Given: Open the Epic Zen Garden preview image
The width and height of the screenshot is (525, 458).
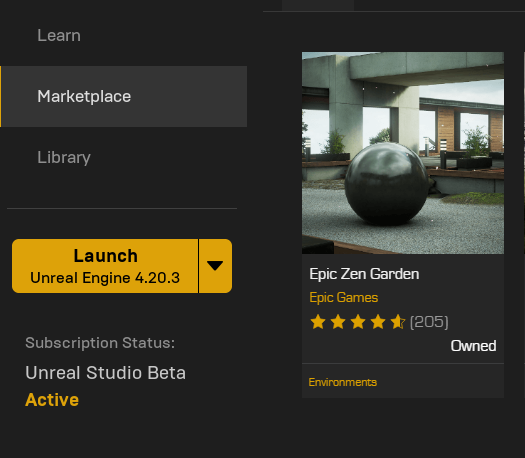Looking at the screenshot, I should click(x=403, y=153).
